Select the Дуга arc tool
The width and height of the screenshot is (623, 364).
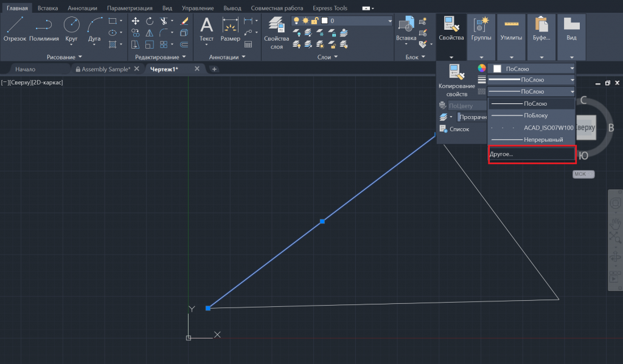(x=94, y=29)
